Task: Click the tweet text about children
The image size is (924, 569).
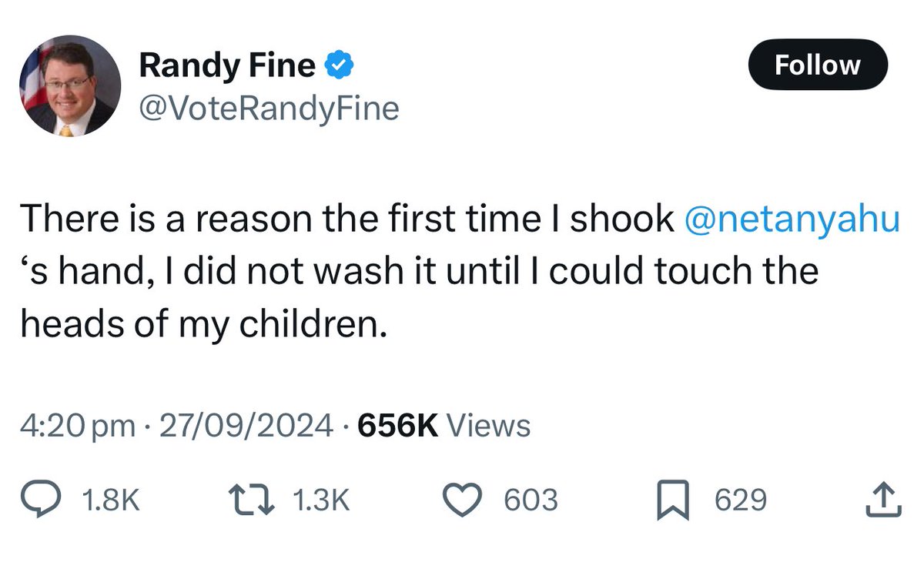Action: coord(460,272)
